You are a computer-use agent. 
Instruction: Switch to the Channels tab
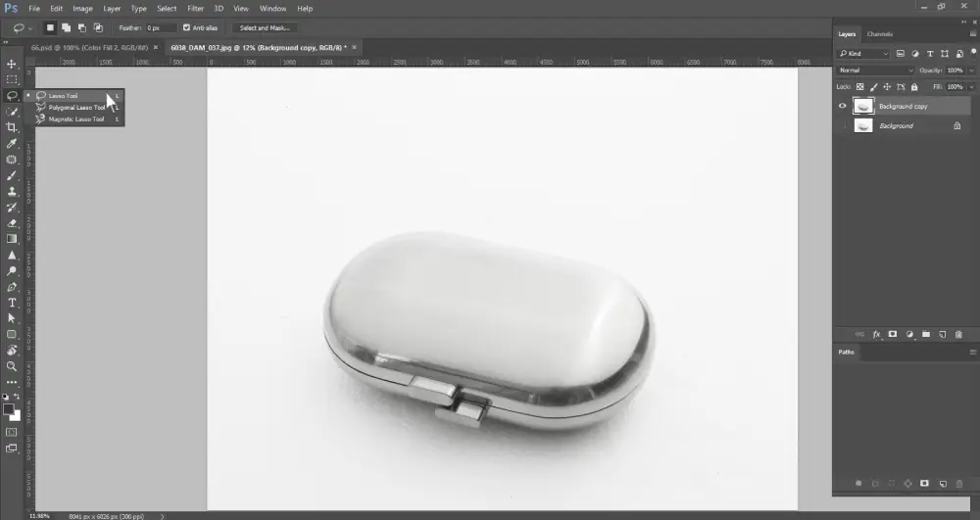[x=879, y=34]
